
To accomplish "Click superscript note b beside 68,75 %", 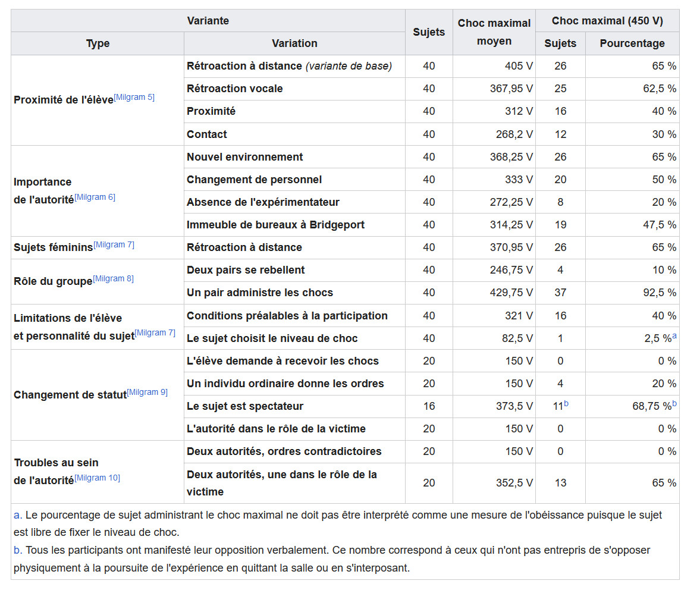I will [x=674, y=404].
